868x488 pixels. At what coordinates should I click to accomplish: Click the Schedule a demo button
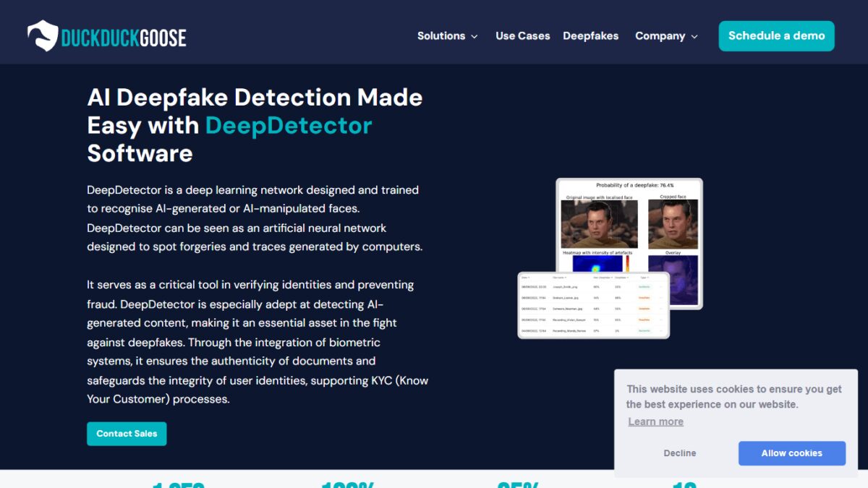[x=776, y=35]
